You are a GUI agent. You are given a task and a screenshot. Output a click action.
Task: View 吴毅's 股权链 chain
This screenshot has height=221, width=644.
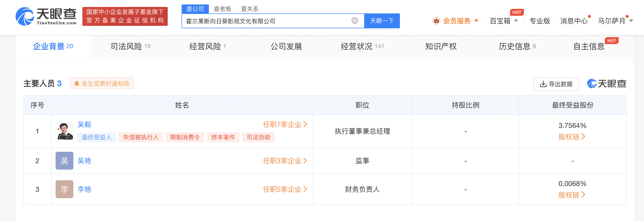click(x=572, y=137)
